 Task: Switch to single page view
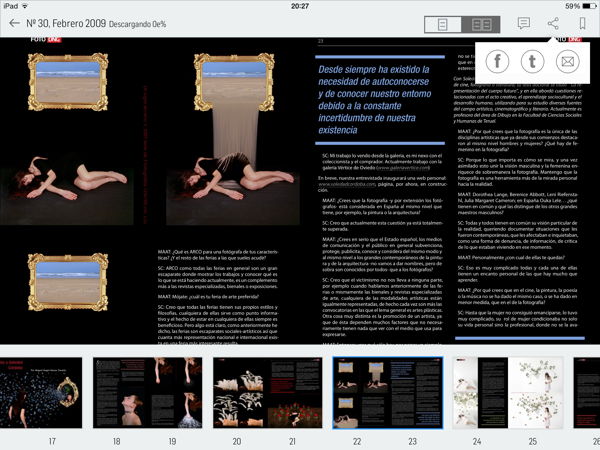(x=443, y=24)
